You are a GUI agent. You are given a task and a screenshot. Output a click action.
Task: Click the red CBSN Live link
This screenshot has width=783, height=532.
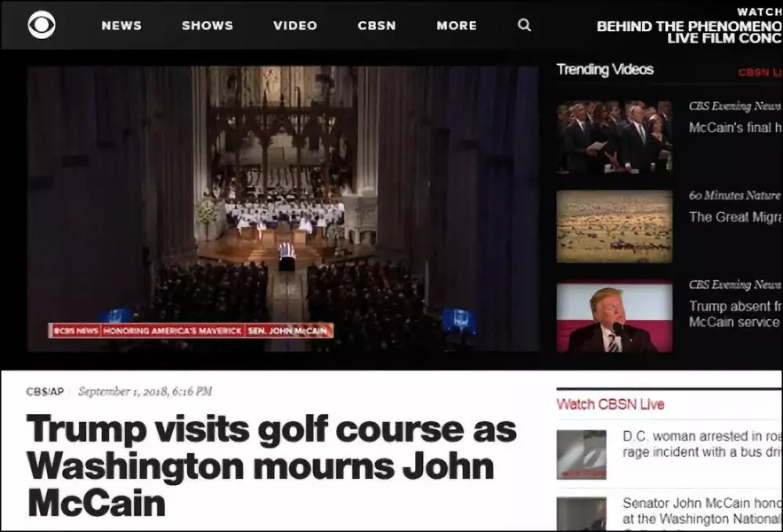click(x=760, y=72)
